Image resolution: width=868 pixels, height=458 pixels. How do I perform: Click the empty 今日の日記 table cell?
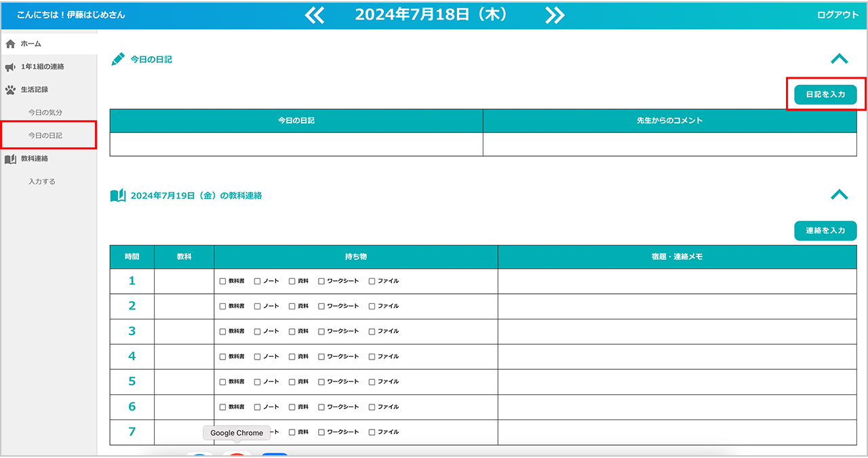296,145
